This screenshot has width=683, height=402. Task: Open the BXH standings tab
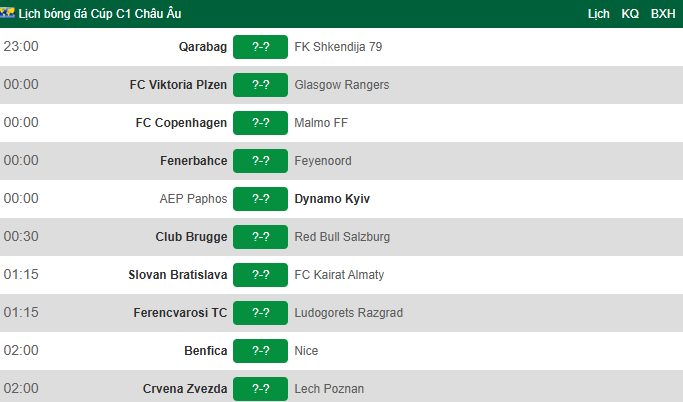[x=663, y=14]
